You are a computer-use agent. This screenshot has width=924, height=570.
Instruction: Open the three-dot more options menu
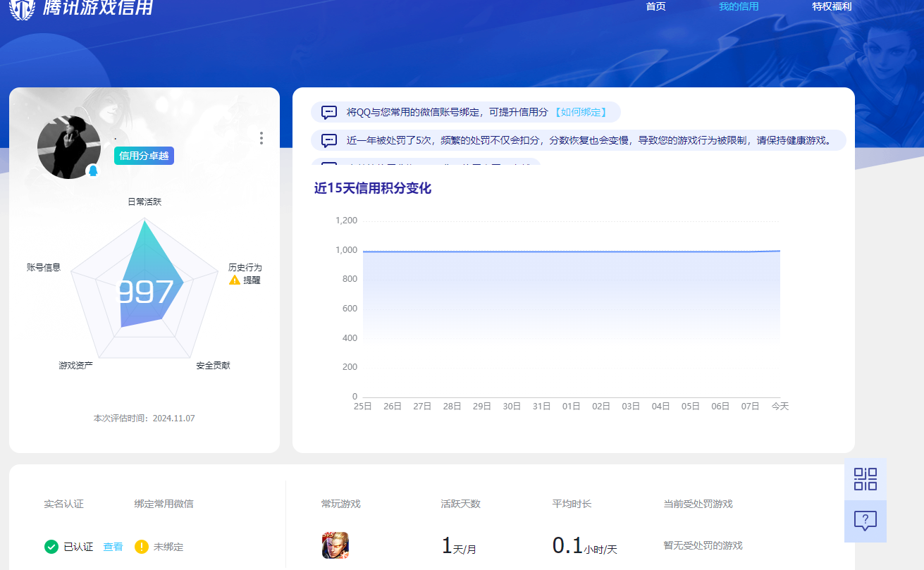[261, 138]
